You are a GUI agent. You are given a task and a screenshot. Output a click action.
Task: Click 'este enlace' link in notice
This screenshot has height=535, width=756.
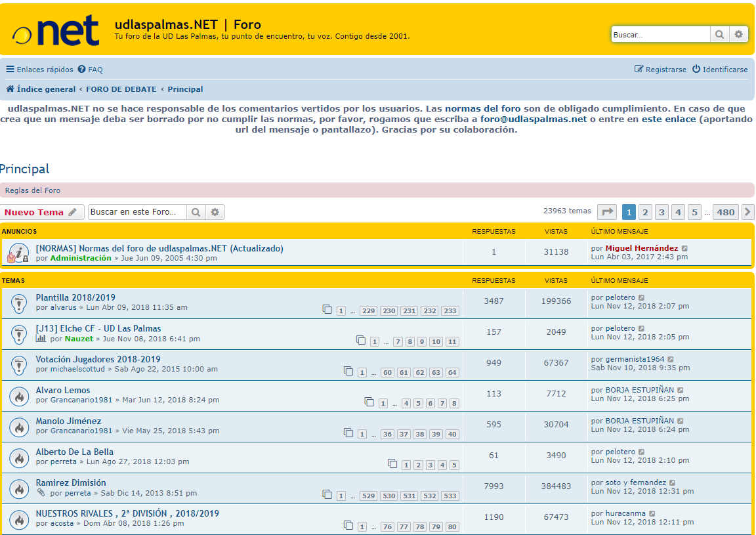669,119
